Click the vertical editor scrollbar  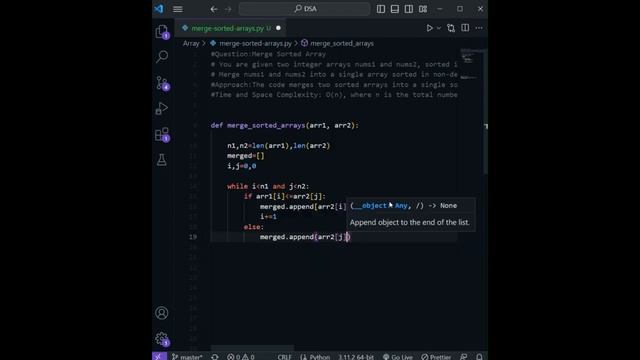[485, 112]
